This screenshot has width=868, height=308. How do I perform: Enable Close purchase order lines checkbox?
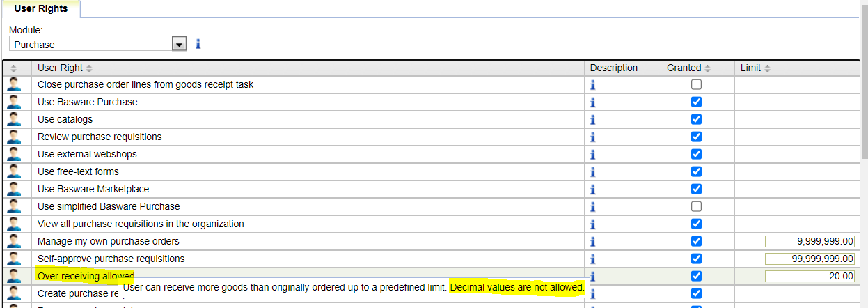click(696, 84)
